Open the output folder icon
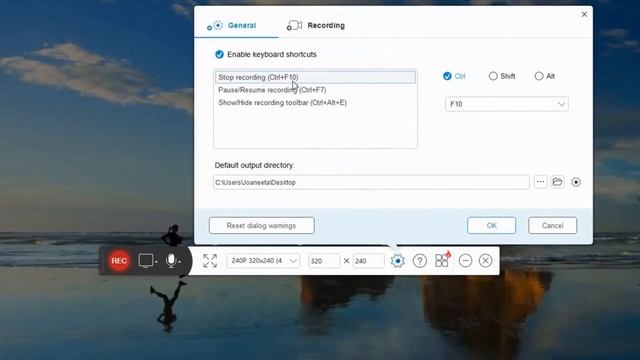Image resolution: width=640 pixels, height=360 pixels. pos(557,182)
